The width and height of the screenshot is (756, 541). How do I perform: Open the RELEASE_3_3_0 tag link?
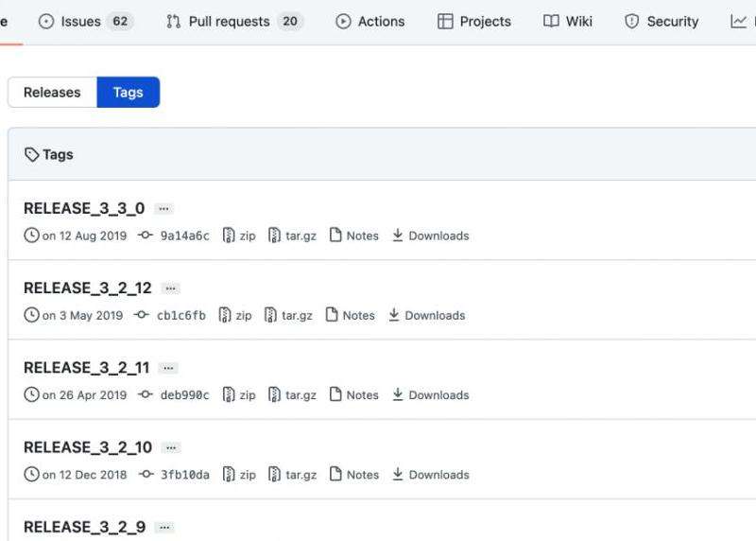click(x=84, y=208)
